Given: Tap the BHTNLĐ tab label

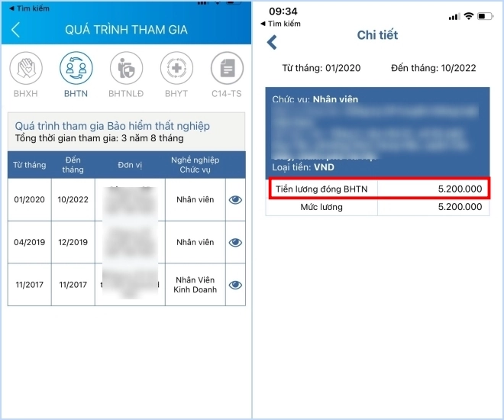Looking at the screenshot, I should tap(126, 93).
